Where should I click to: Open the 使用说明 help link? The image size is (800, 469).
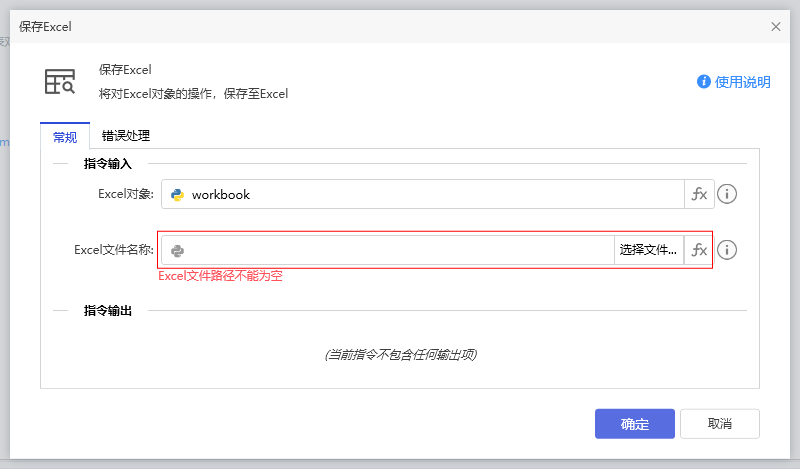click(x=742, y=82)
